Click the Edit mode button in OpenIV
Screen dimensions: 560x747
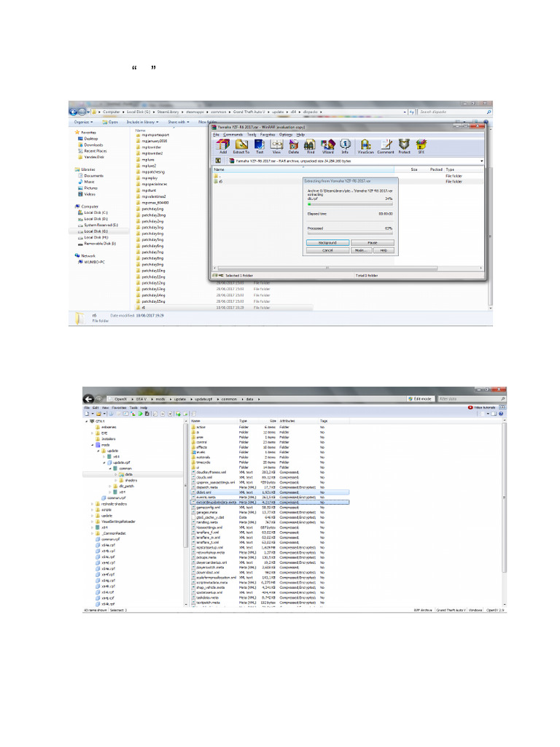[x=420, y=399]
